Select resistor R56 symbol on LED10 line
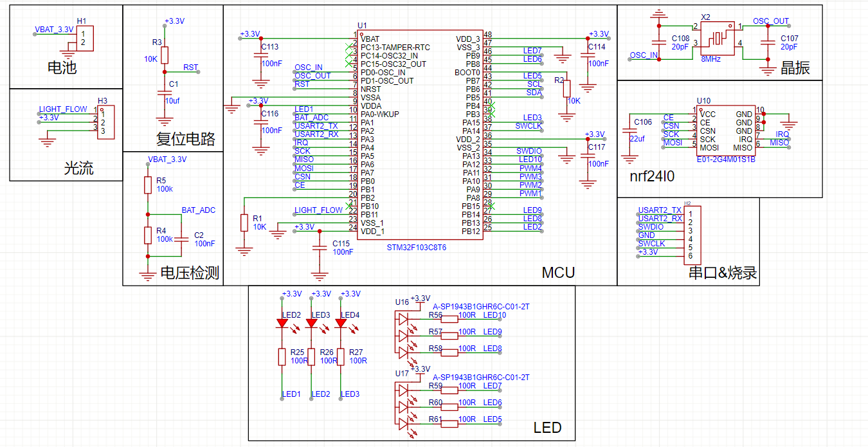 click(449, 318)
